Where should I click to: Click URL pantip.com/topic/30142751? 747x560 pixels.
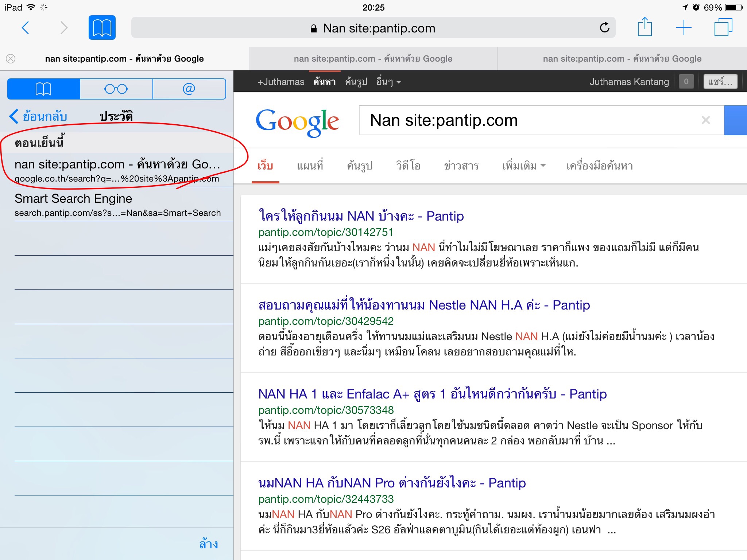[x=326, y=232]
